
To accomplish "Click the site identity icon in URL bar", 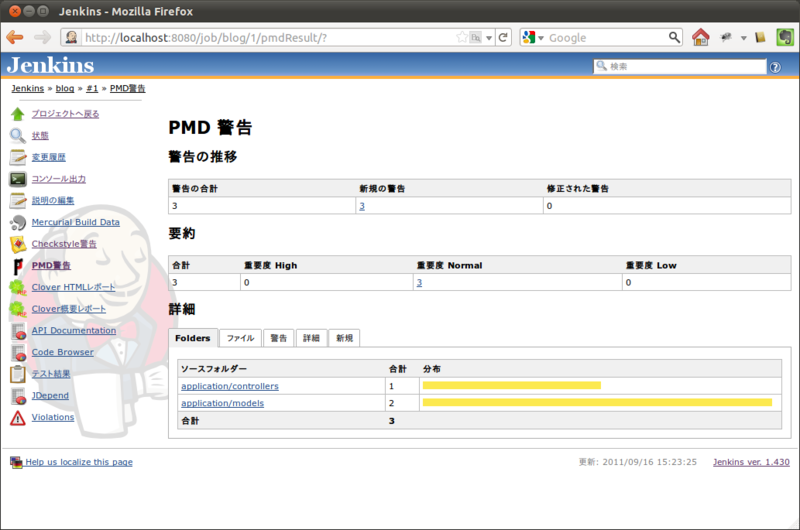I will [71, 37].
